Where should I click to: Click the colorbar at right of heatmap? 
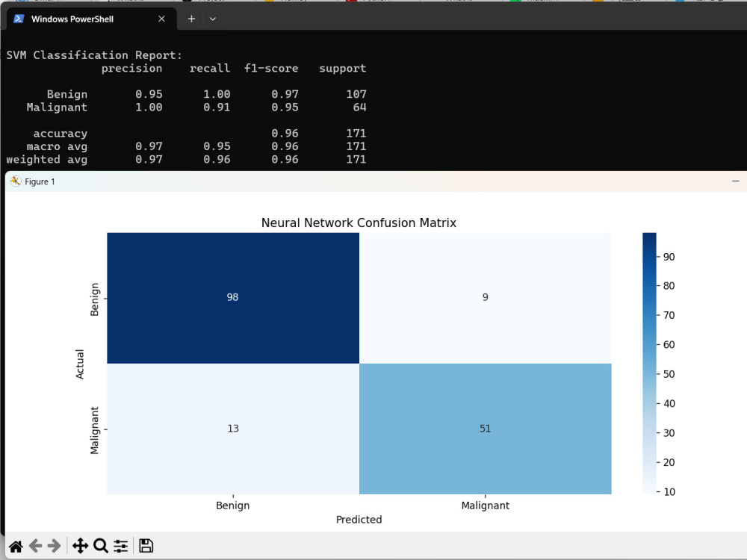click(x=649, y=364)
